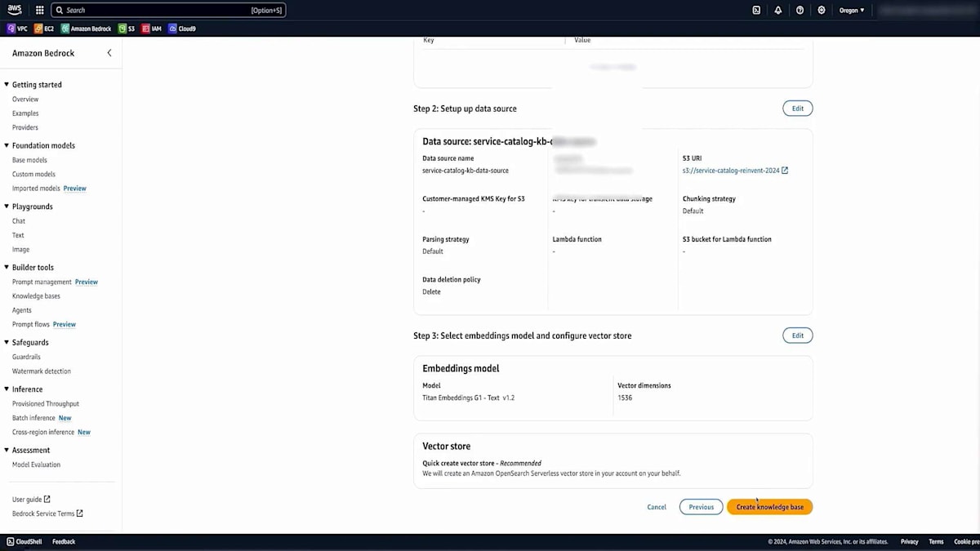Screen dimensions: 980x551
Task: Collapse the Builder tools section
Action: pos(7,268)
